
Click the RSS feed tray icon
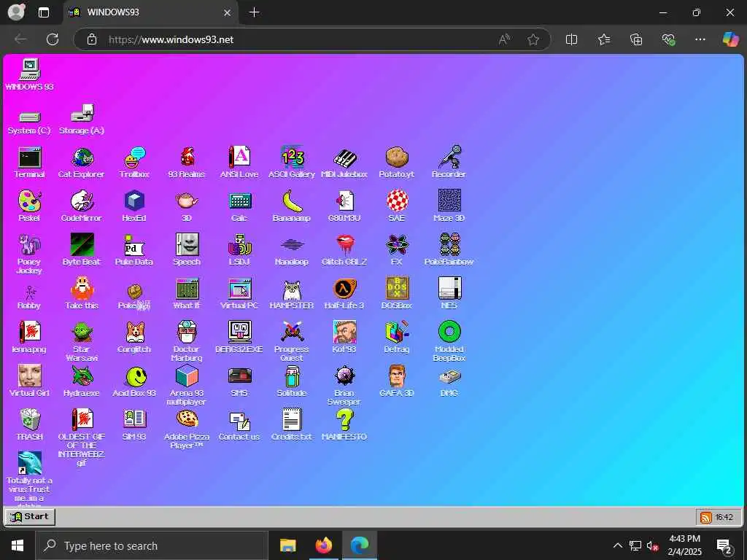click(705, 518)
